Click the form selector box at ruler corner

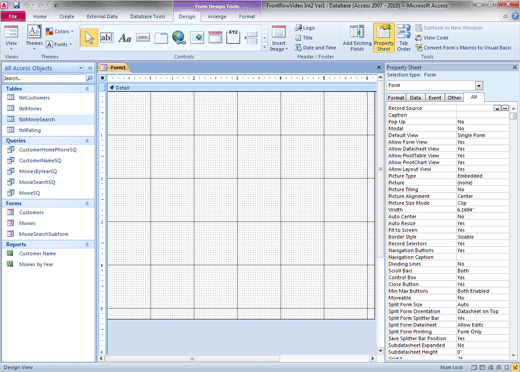pyautogui.click(x=102, y=78)
